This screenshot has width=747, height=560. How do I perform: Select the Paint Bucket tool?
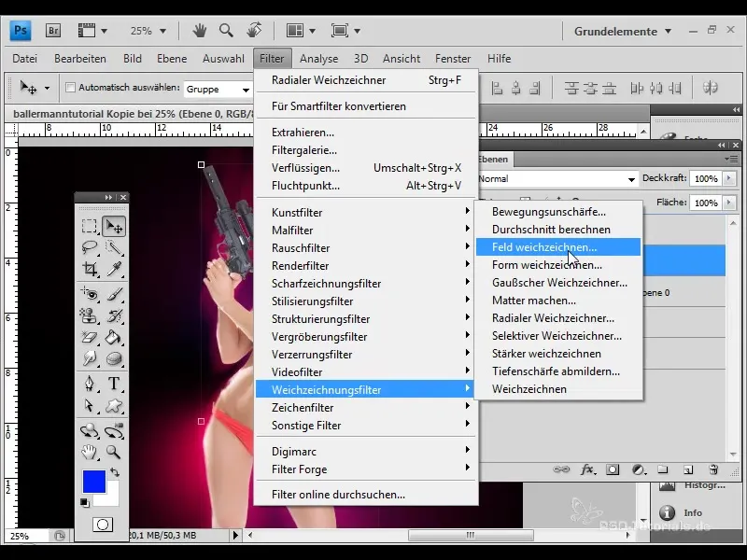pyautogui.click(x=114, y=337)
